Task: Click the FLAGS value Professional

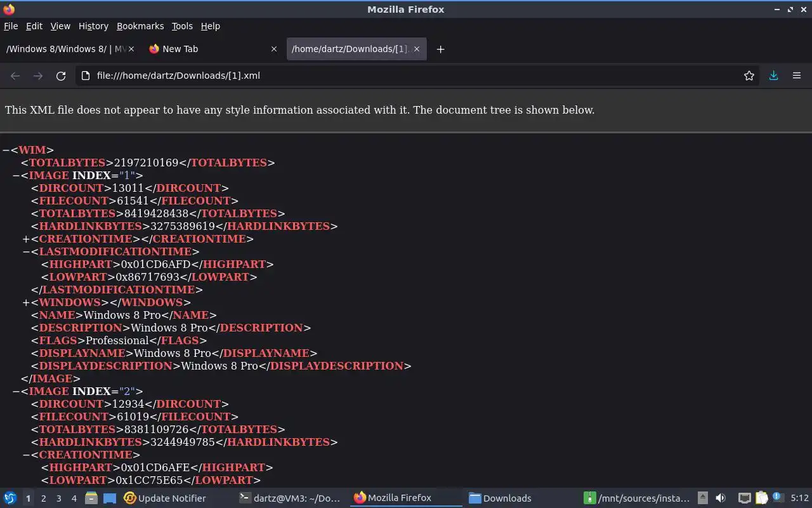Action: tap(117, 340)
